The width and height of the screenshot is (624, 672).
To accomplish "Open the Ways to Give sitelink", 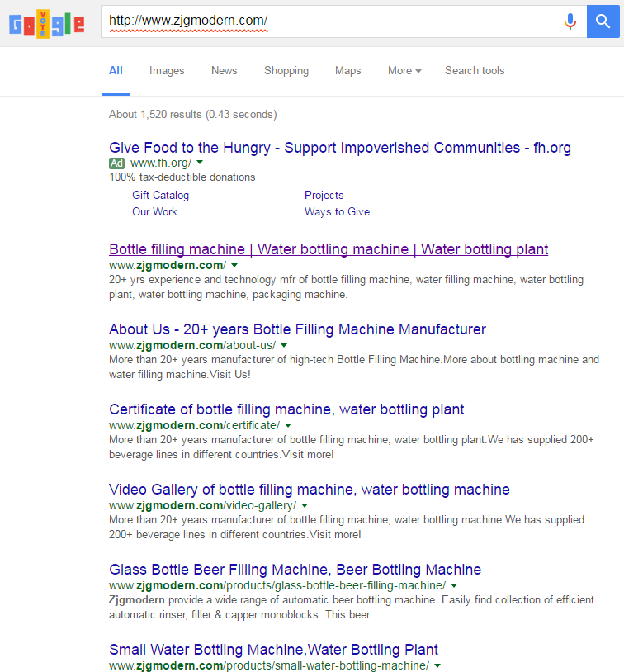I will tap(338, 211).
